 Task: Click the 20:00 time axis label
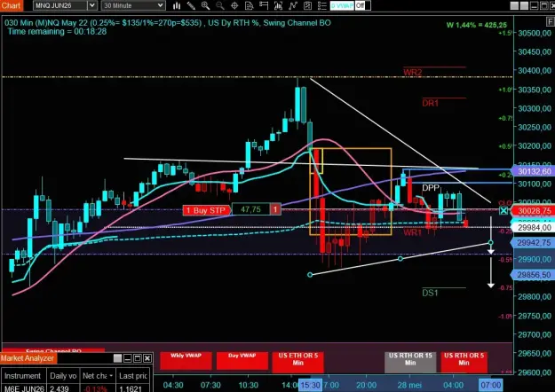(366, 385)
